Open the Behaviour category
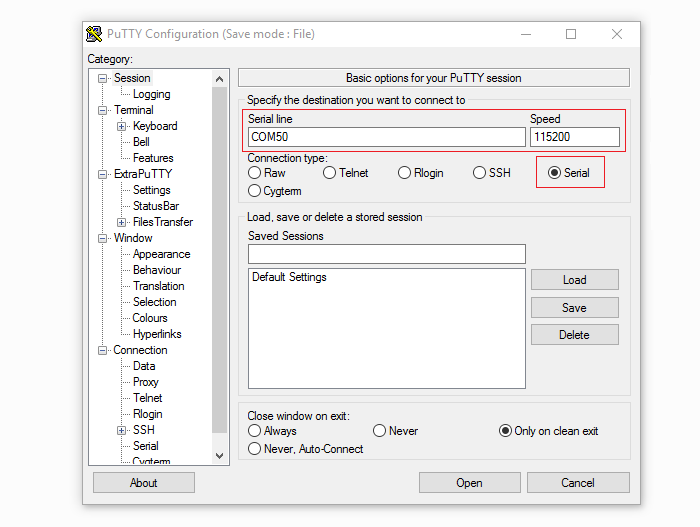This screenshot has height=527, width=700. coord(157,270)
